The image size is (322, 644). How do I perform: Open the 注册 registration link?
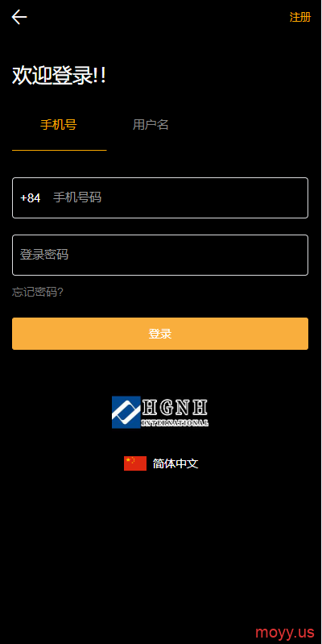[299, 17]
